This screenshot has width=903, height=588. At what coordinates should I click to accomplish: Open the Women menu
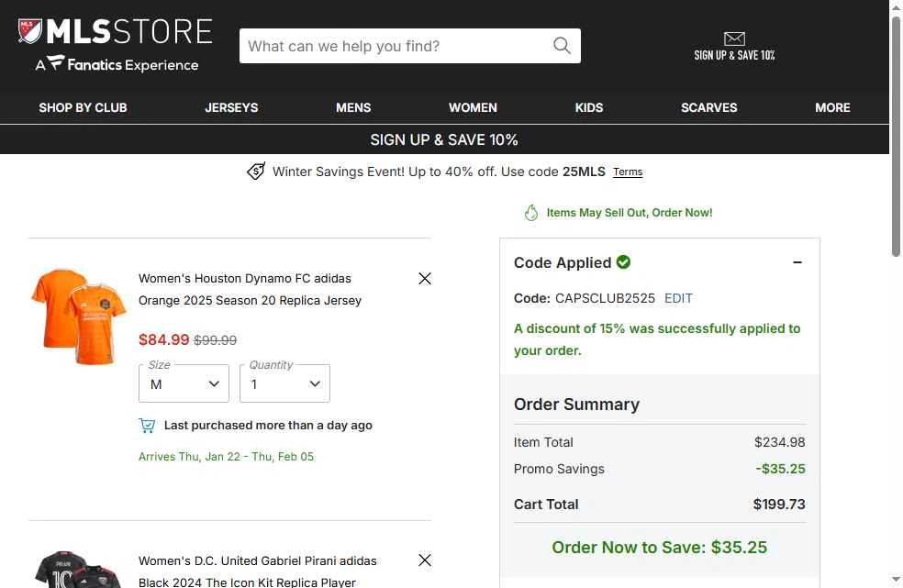(x=473, y=107)
